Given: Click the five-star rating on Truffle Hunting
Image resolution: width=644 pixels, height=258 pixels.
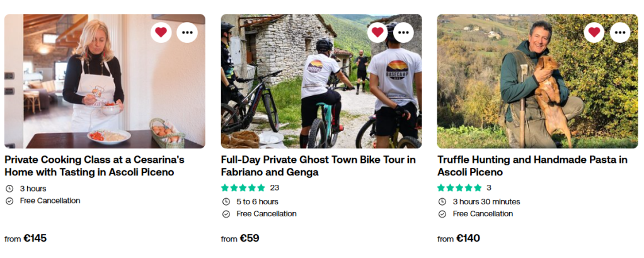Looking at the screenshot, I should (x=459, y=188).
